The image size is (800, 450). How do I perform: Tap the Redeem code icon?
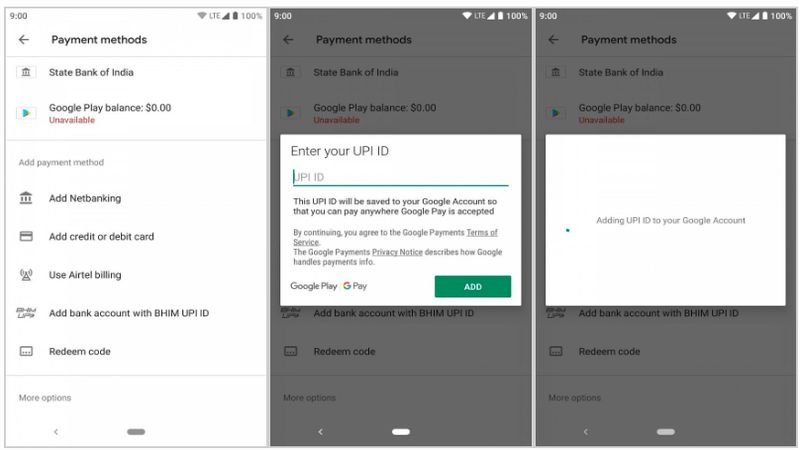(26, 351)
